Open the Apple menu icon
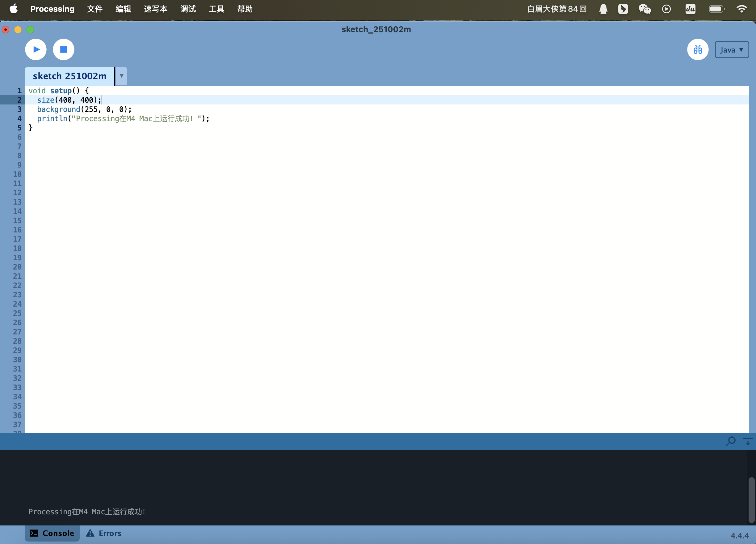This screenshot has width=756, height=544. 13,9
